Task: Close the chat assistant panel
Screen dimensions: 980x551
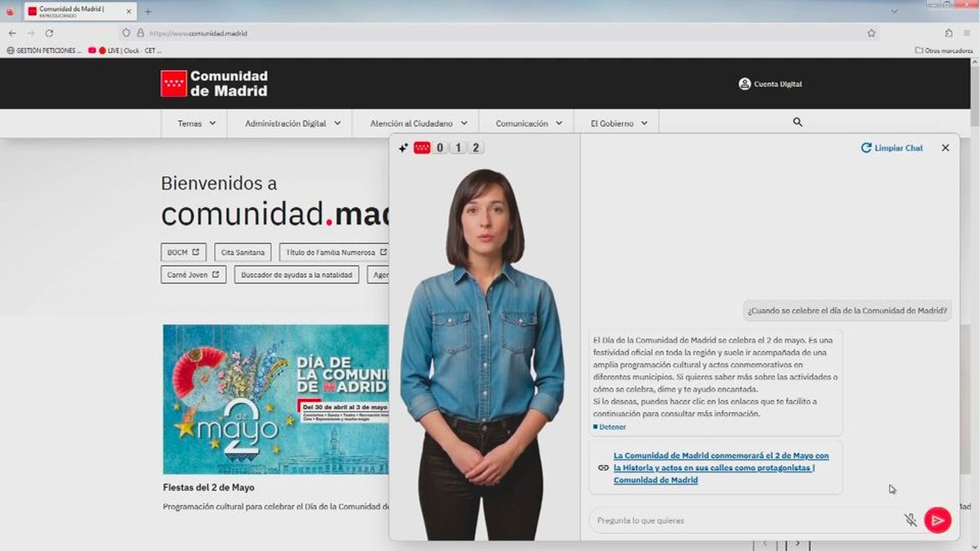Action: (x=945, y=148)
